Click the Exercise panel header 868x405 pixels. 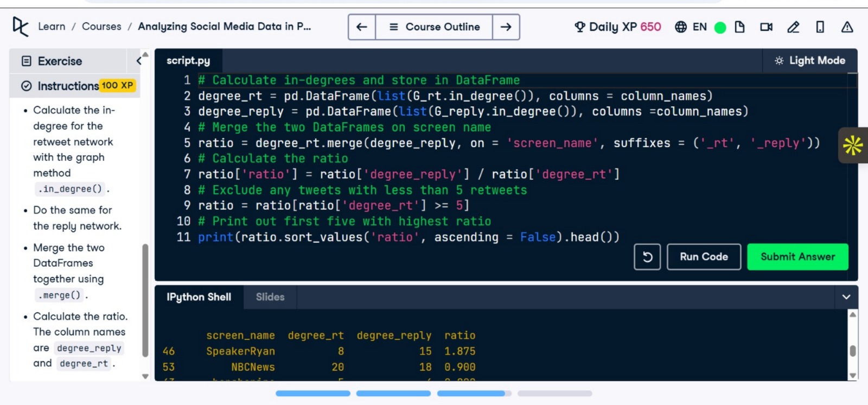click(x=75, y=61)
